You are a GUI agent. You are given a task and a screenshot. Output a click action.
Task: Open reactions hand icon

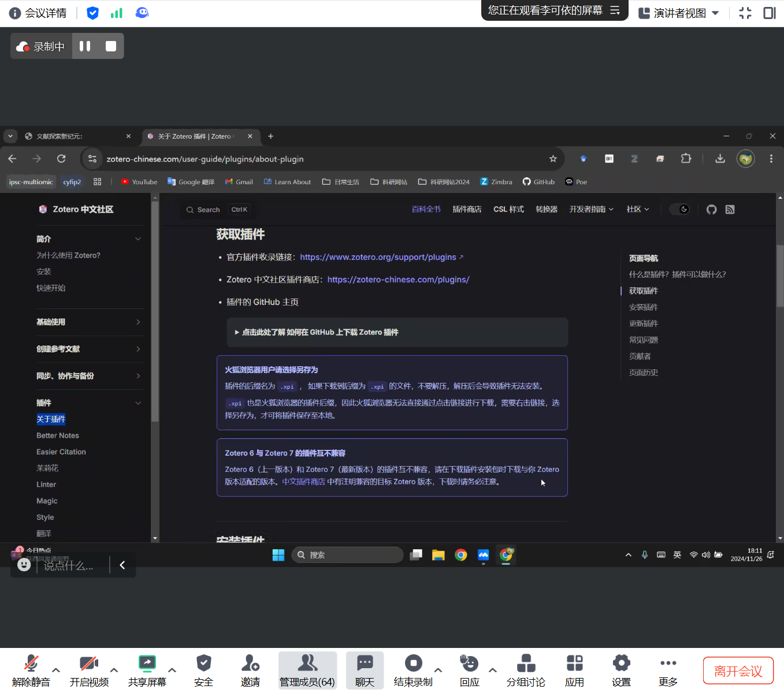469,670
